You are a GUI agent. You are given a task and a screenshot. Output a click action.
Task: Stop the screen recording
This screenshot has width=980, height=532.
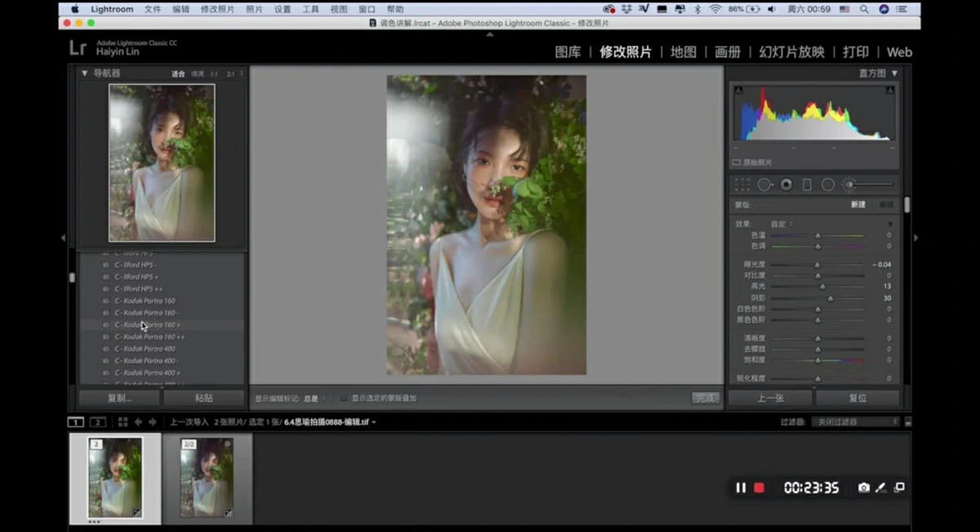coord(759,488)
